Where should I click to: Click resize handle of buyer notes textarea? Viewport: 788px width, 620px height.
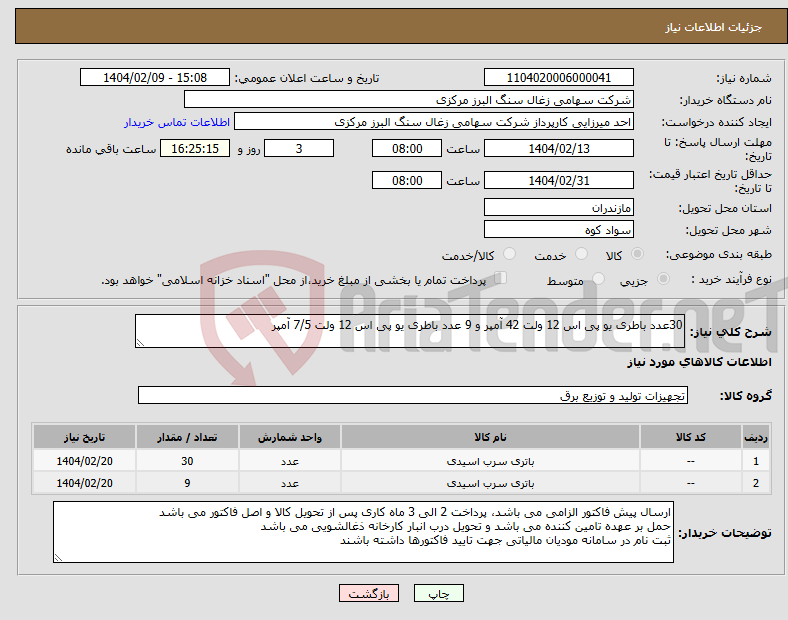(x=58, y=558)
